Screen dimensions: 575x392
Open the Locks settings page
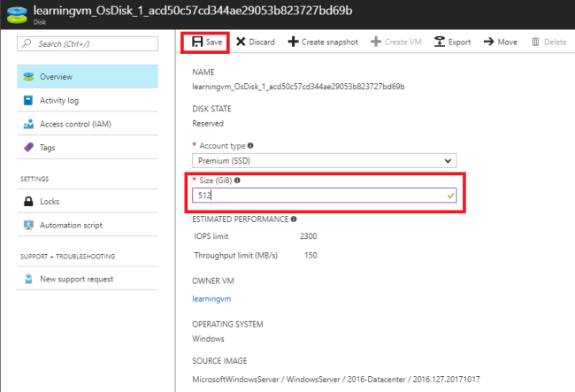point(50,202)
